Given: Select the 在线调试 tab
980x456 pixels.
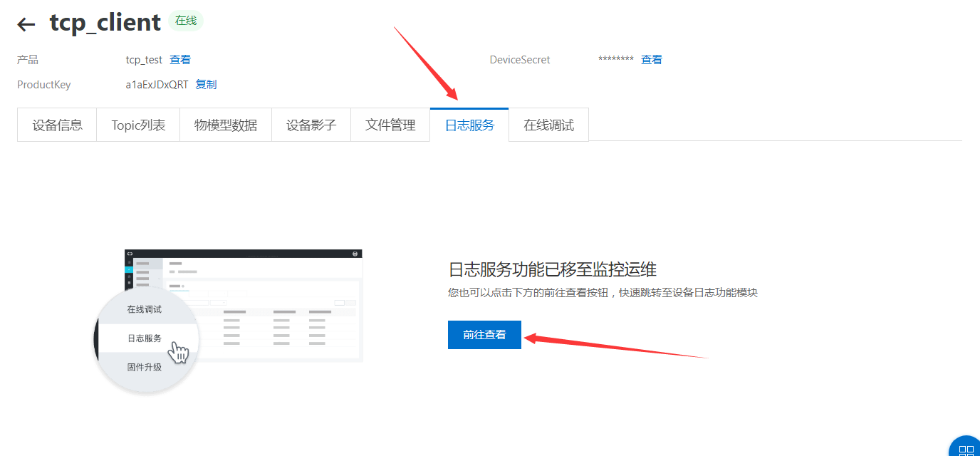Looking at the screenshot, I should pos(548,124).
